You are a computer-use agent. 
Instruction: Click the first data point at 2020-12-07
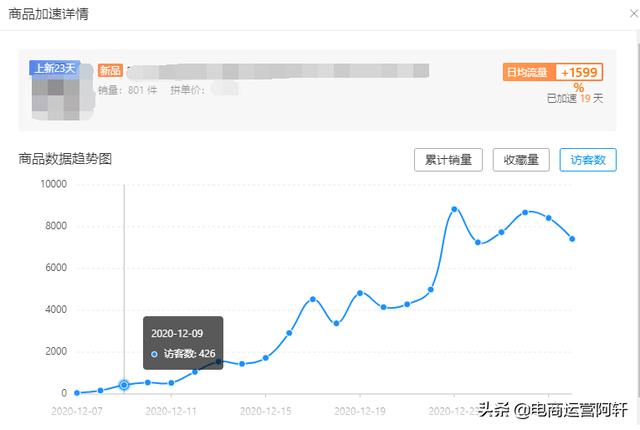click(77, 393)
